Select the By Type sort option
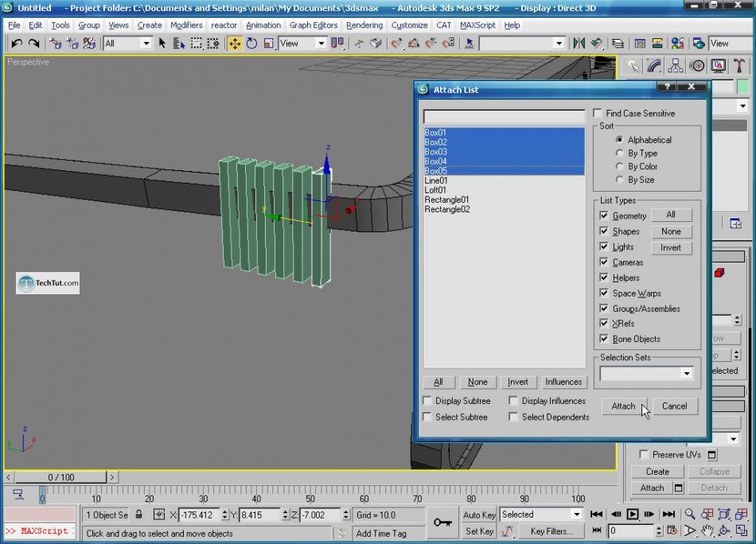 (x=620, y=153)
